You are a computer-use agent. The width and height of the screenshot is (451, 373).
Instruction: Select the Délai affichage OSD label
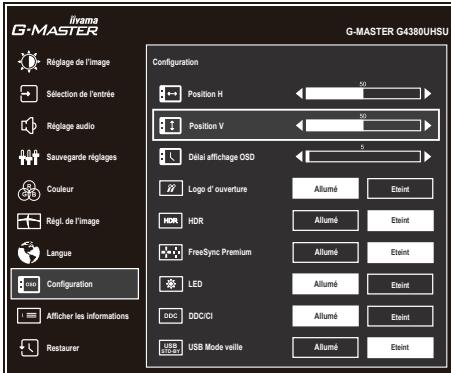(221, 157)
